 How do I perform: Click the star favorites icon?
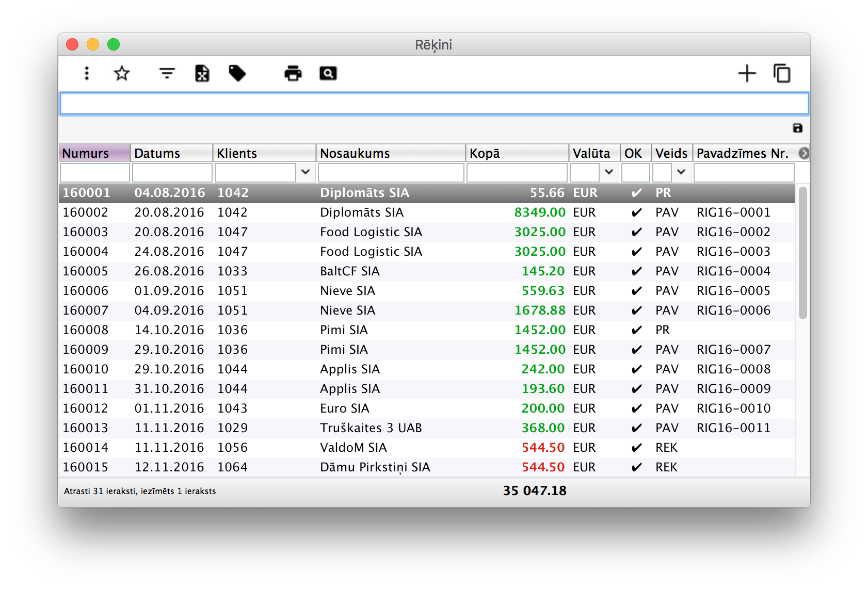pos(122,73)
